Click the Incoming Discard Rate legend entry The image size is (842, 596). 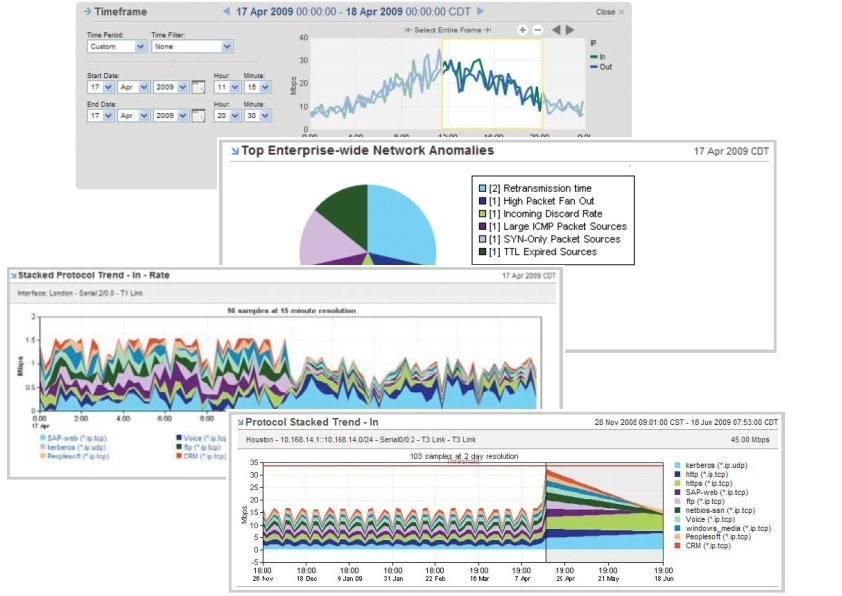[x=540, y=214]
